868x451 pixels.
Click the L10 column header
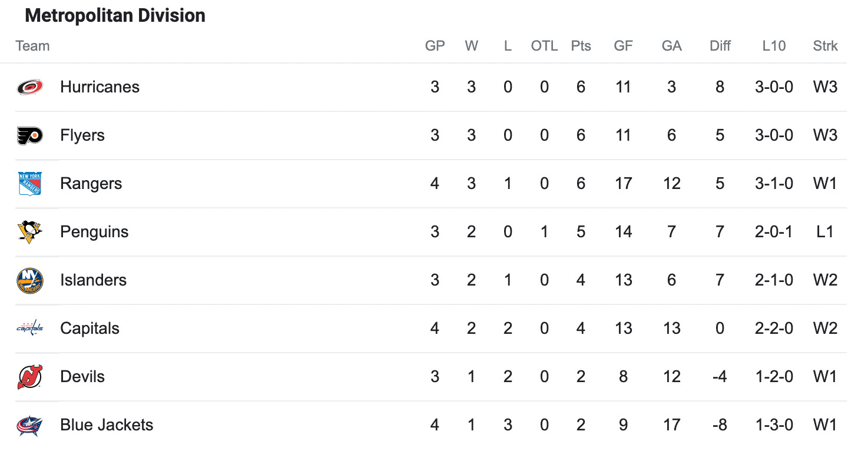click(774, 46)
